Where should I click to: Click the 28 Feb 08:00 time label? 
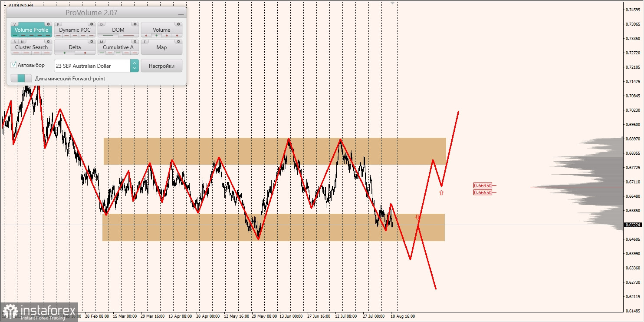97,316
